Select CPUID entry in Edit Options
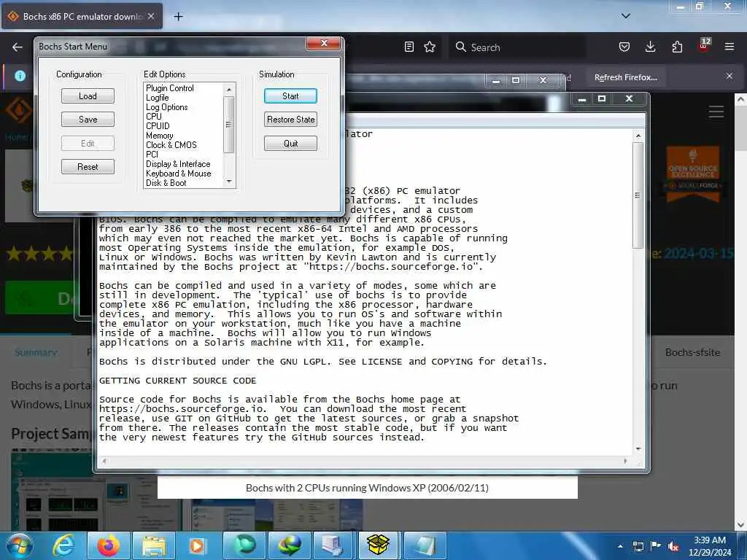This screenshot has width=747, height=560. (158, 125)
